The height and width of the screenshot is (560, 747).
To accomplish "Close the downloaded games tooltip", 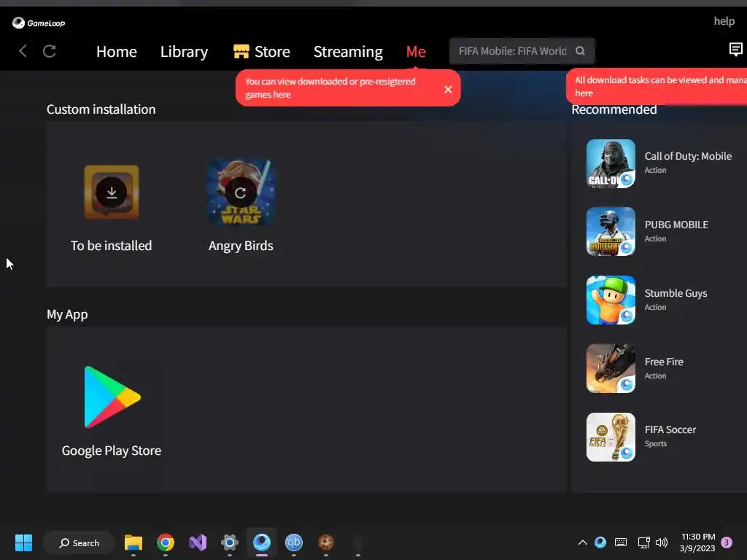I will tap(448, 89).
